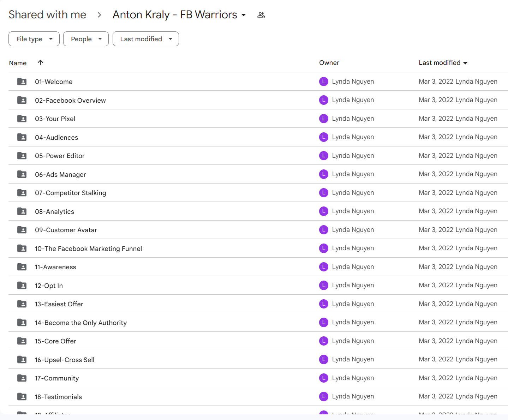The width and height of the screenshot is (508, 420).
Task: Go back to Shared with me
Action: click(47, 14)
